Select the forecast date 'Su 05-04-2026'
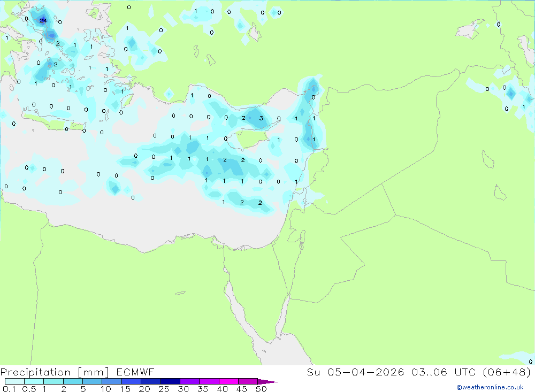Viewport: 535px width, 392px height. click(355, 372)
